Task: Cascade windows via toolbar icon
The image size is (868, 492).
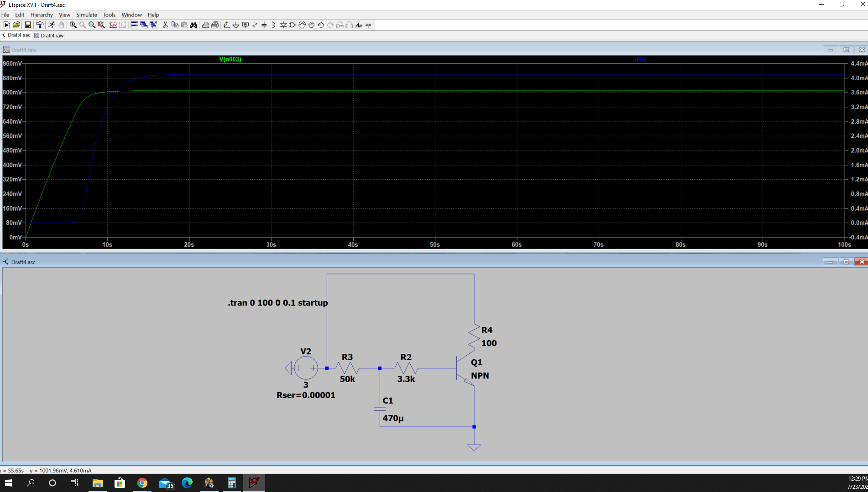Action: click(x=144, y=25)
